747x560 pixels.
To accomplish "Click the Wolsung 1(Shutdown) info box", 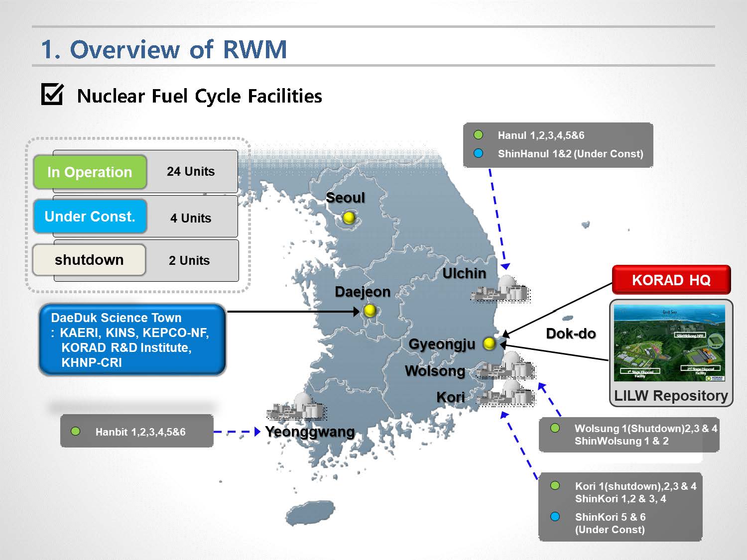I will (629, 435).
